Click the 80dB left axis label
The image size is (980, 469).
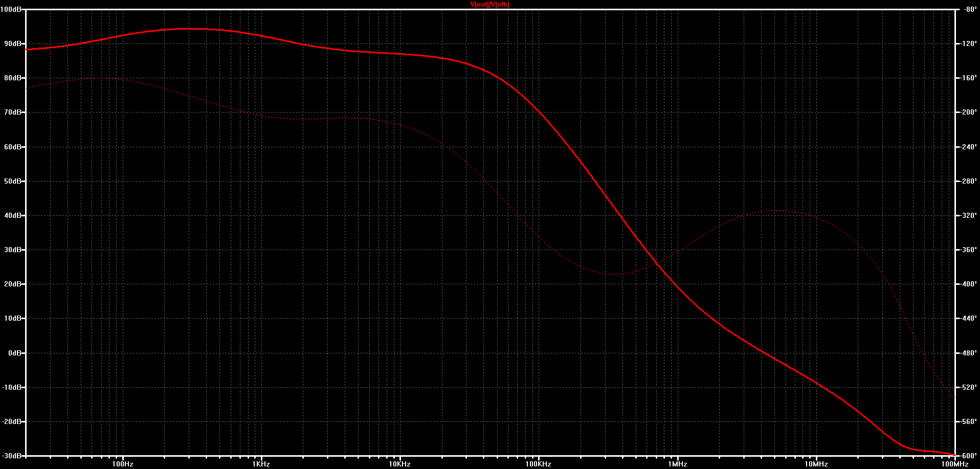click(x=13, y=78)
